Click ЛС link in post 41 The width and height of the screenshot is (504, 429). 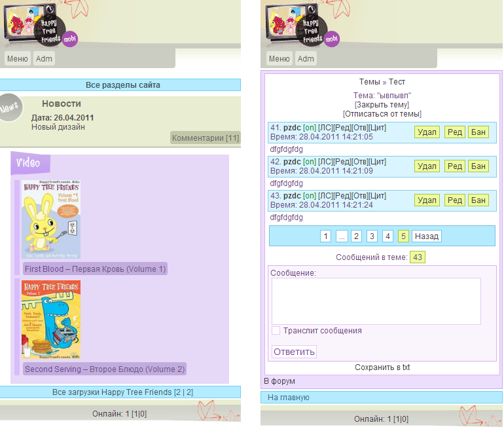coord(325,128)
